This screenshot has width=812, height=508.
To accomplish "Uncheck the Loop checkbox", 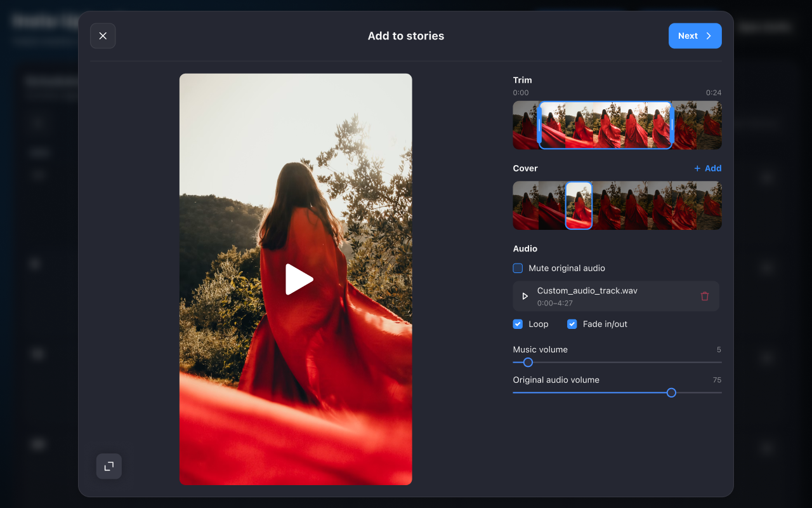I will (518, 324).
